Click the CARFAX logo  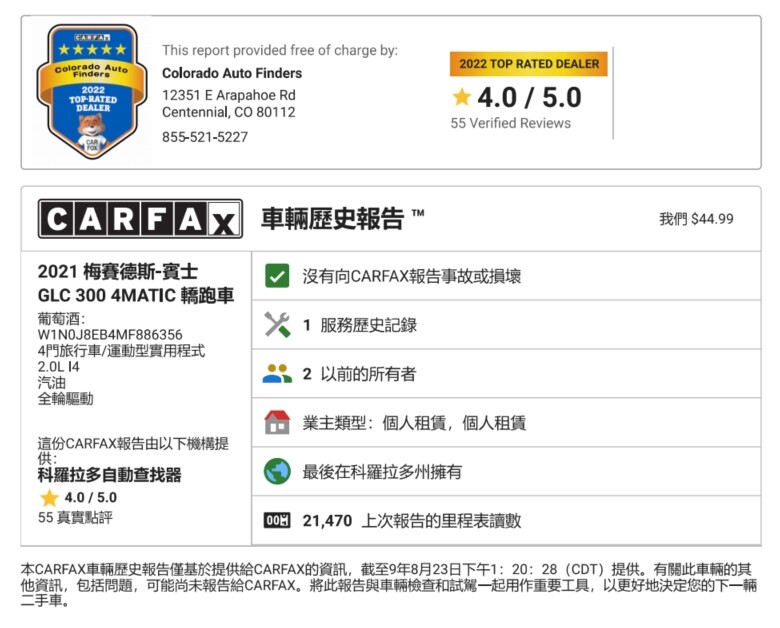pyautogui.click(x=140, y=219)
